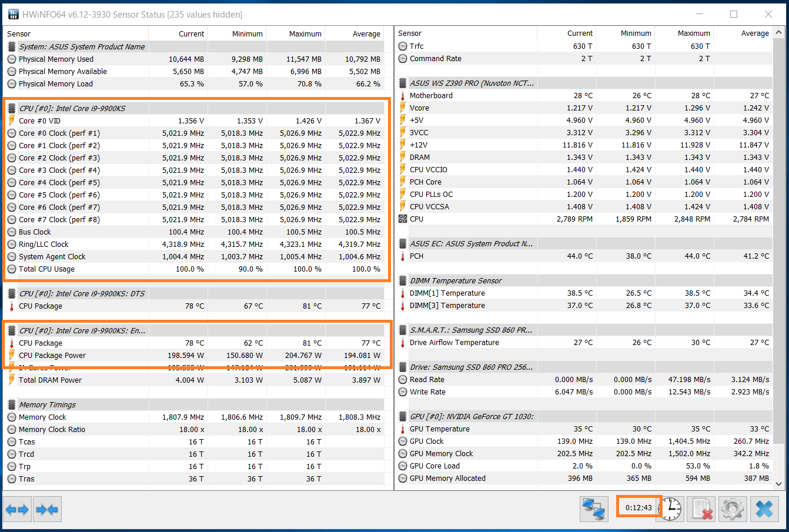Click thermometer icon beside DIMM[1] Temperature
This screenshot has width=789, height=532.
[x=403, y=293]
